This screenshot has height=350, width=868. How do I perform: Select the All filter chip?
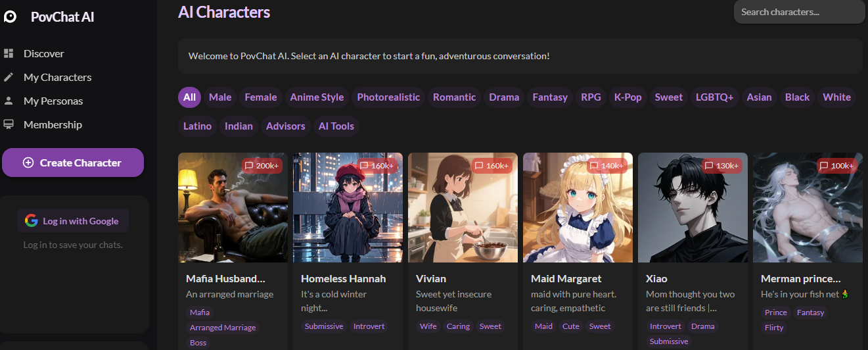click(189, 97)
